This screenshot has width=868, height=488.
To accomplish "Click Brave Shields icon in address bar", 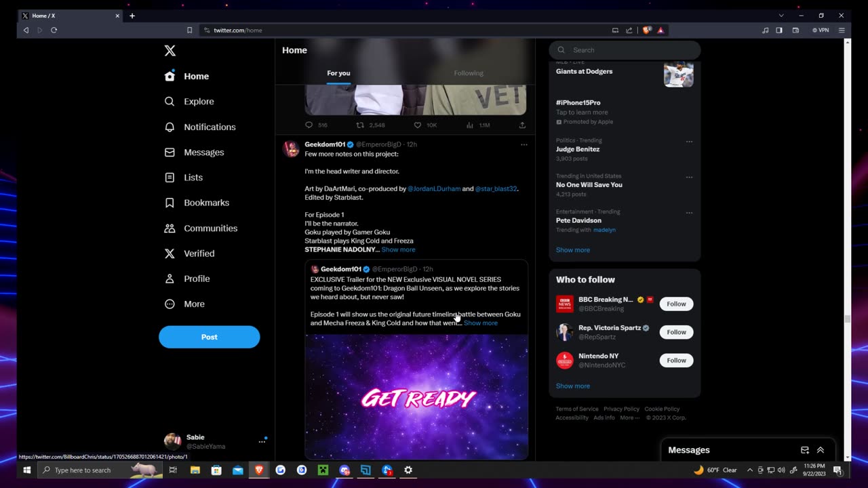I will tap(647, 30).
